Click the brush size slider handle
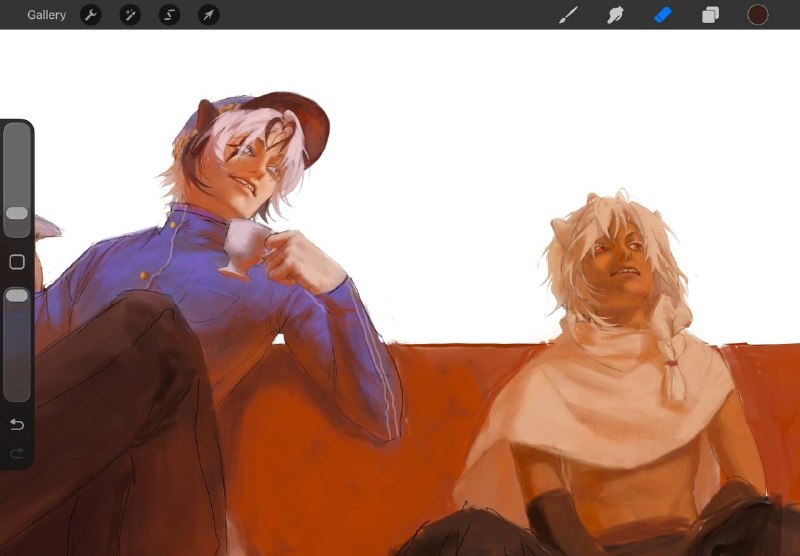This screenshot has width=800, height=556. click(x=17, y=213)
